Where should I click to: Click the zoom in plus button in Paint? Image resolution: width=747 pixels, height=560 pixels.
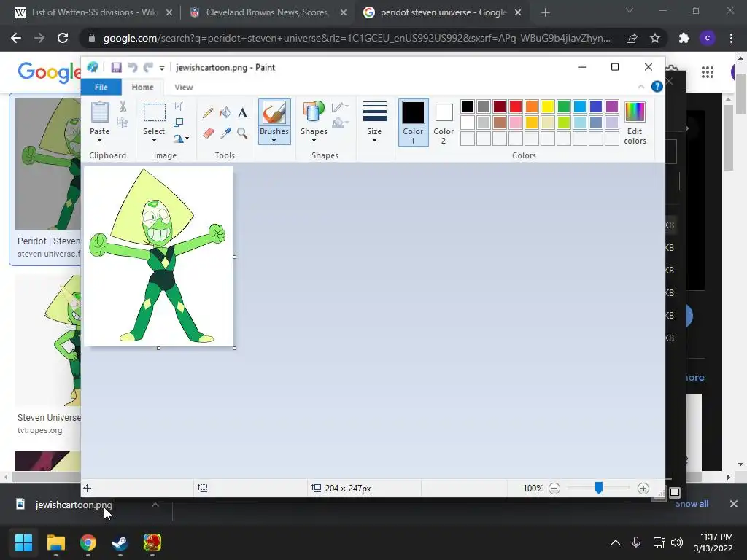pos(643,489)
